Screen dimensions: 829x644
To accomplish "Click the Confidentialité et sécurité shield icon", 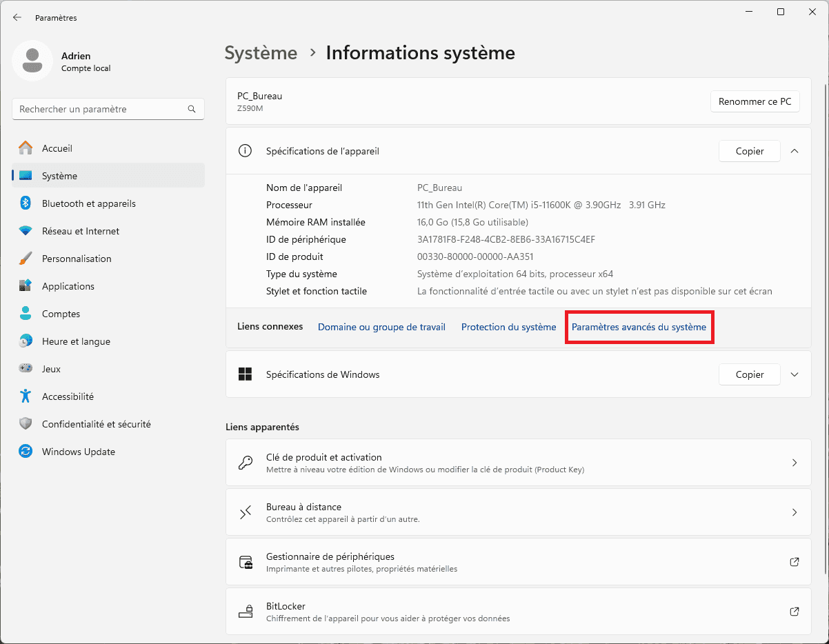I will (x=26, y=424).
